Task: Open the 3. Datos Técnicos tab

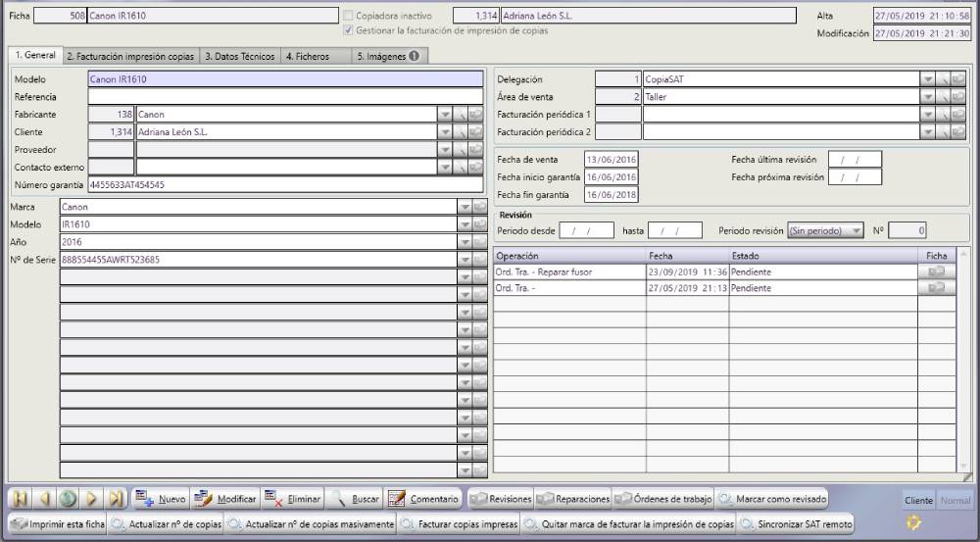Action: click(240, 56)
